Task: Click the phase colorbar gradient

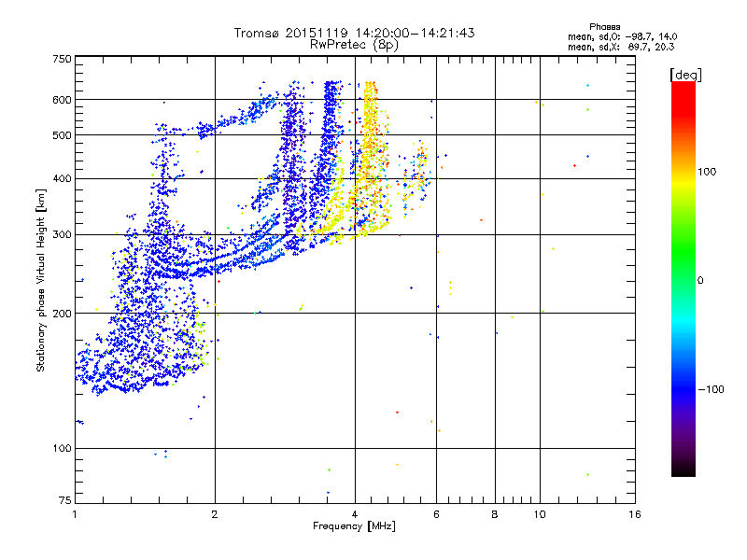Action: coord(684,279)
